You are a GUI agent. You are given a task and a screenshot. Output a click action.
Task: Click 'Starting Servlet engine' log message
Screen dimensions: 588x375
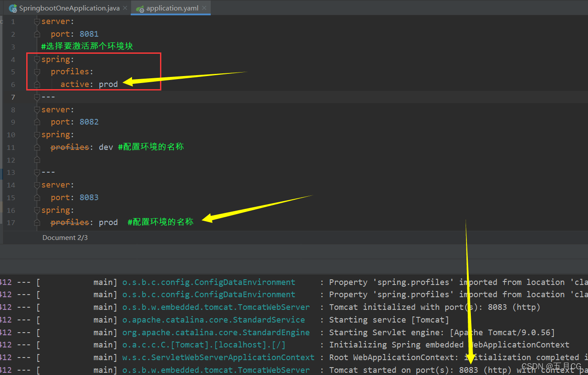(442, 333)
